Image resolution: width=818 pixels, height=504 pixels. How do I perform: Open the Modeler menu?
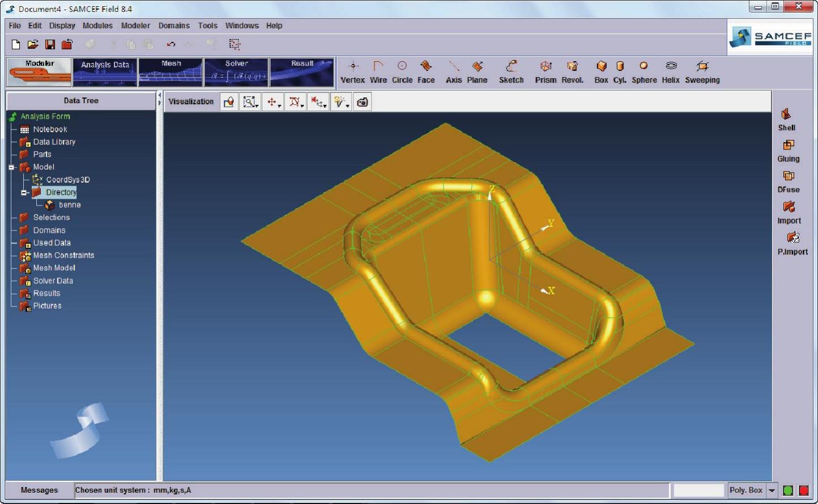[135, 25]
